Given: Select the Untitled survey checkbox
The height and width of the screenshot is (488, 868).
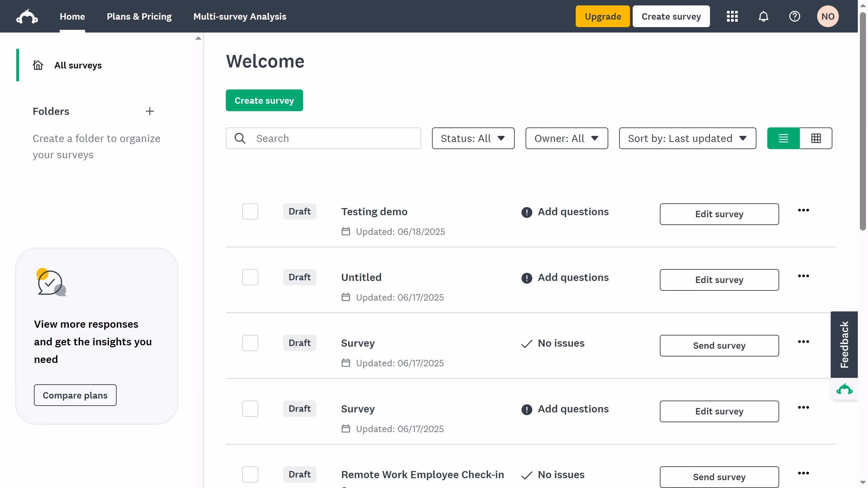Looking at the screenshot, I should (x=250, y=277).
